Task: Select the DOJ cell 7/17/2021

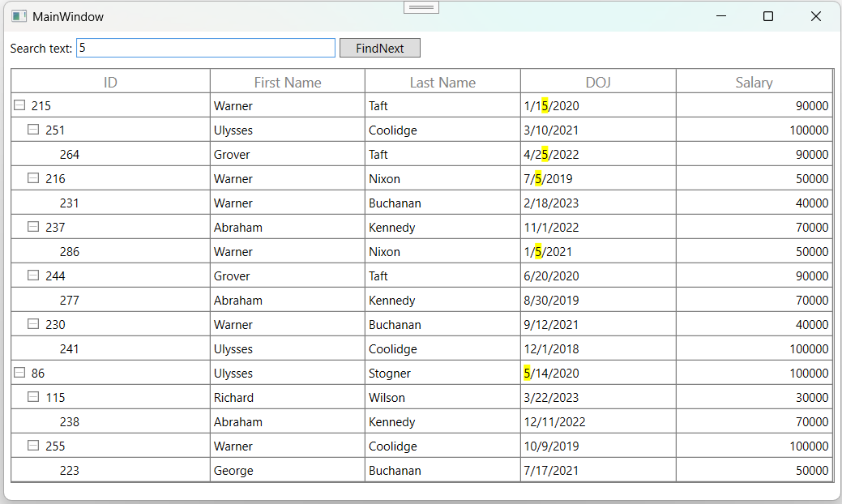Action: tap(598, 470)
